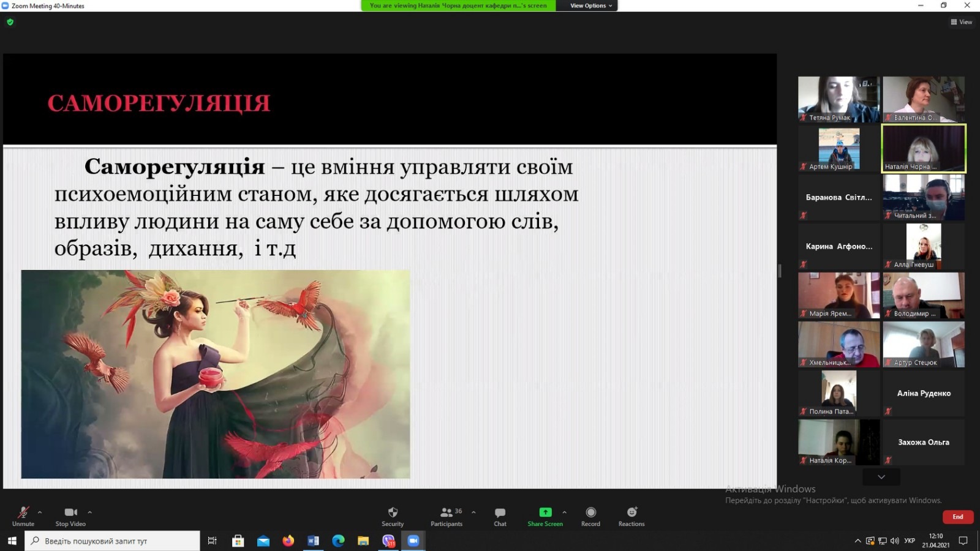
Task: Click the red End meeting button
Action: coord(958,517)
